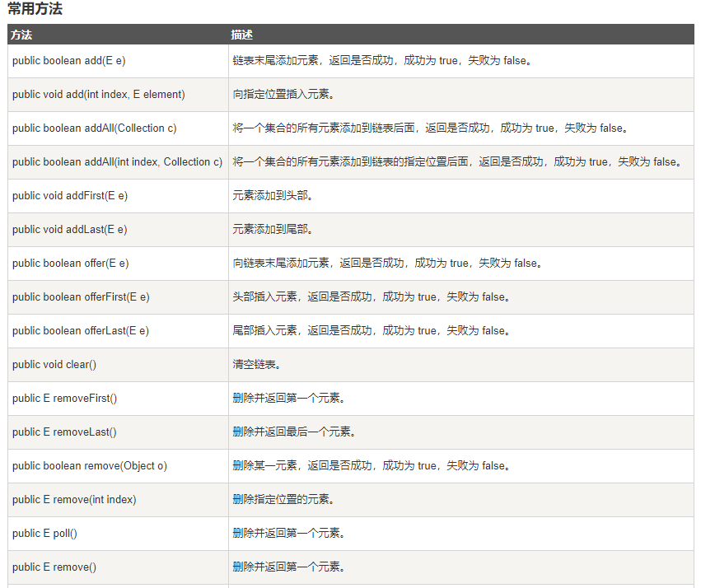This screenshot has width=701, height=588.
Task: Click description '元素添加到尾部。'
Action: click(x=273, y=230)
